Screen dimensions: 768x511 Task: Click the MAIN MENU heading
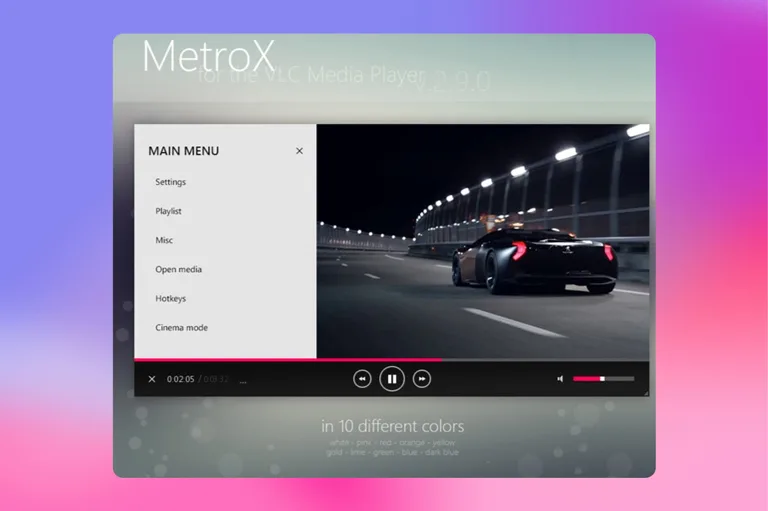coord(184,151)
